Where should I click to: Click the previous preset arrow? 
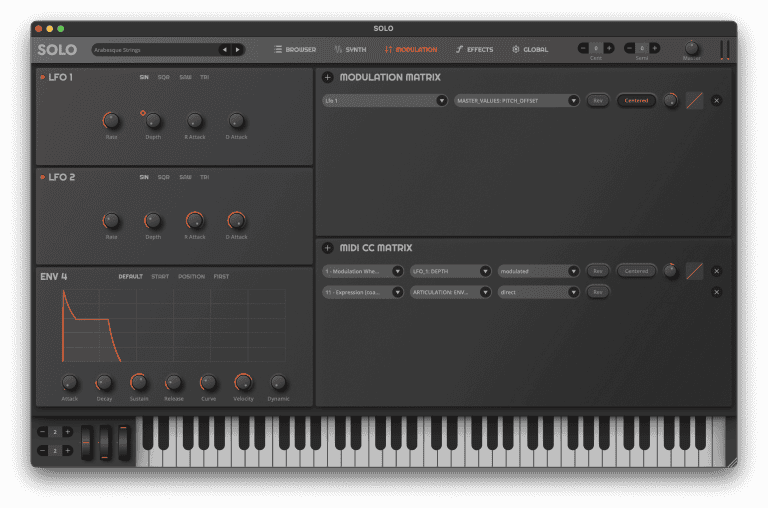pos(225,49)
